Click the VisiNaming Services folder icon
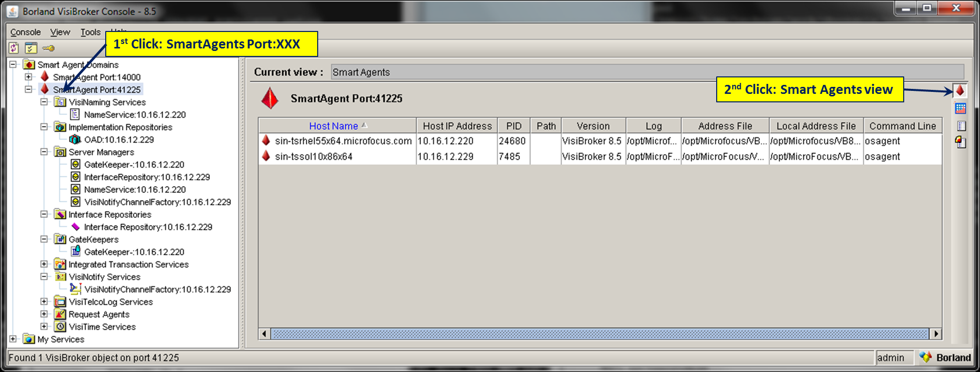The height and width of the screenshot is (372, 980). tap(60, 102)
